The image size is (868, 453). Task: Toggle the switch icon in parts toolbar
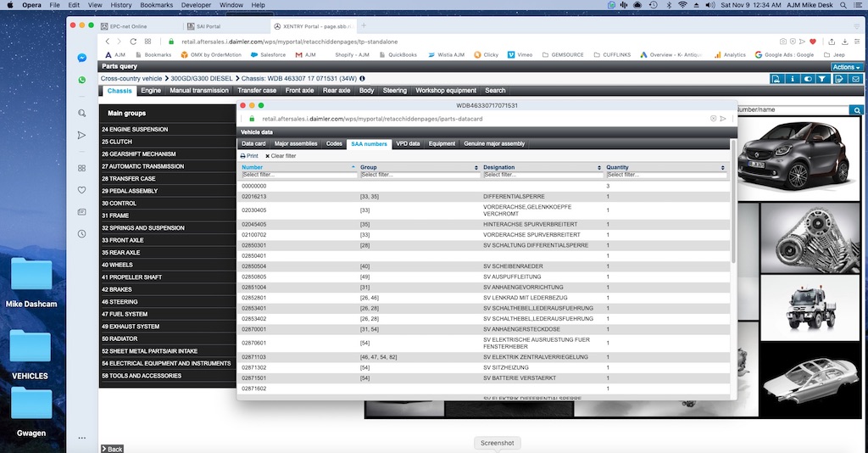(x=806, y=79)
